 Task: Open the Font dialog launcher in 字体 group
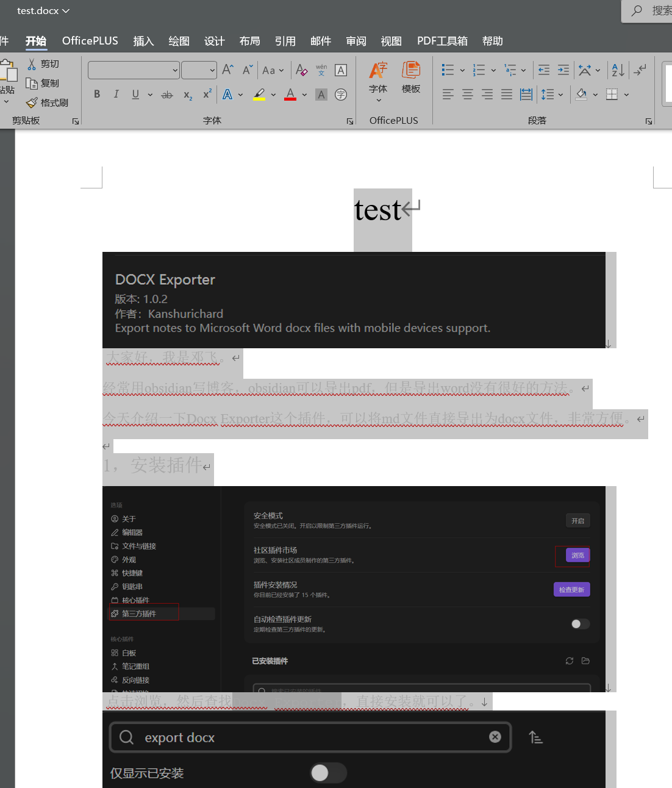[x=350, y=121]
